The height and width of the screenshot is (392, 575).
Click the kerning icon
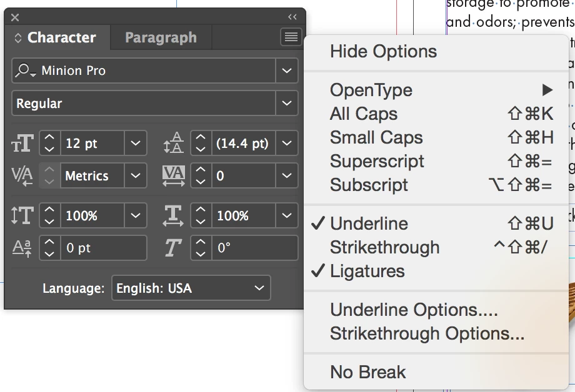pyautogui.click(x=22, y=176)
